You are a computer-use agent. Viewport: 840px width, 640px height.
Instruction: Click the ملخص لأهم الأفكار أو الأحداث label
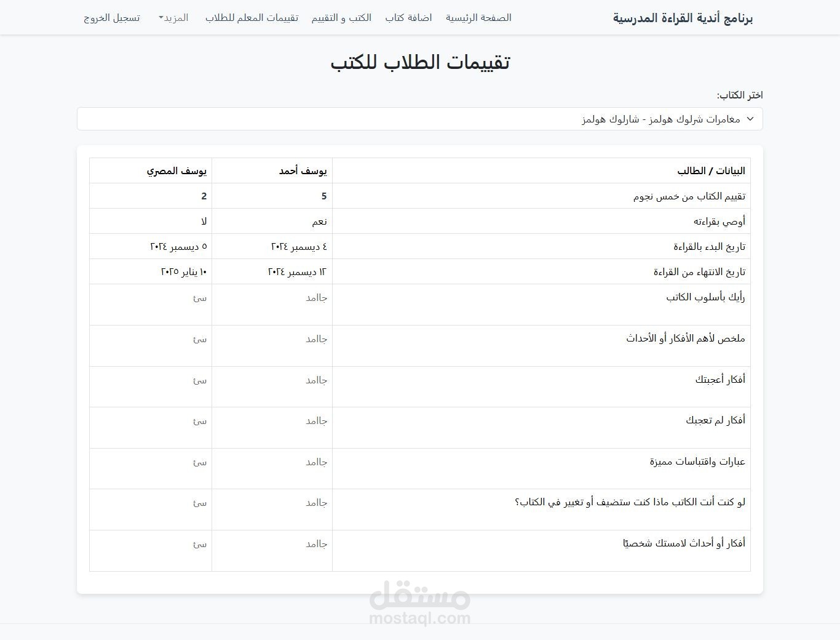pyautogui.click(x=686, y=338)
